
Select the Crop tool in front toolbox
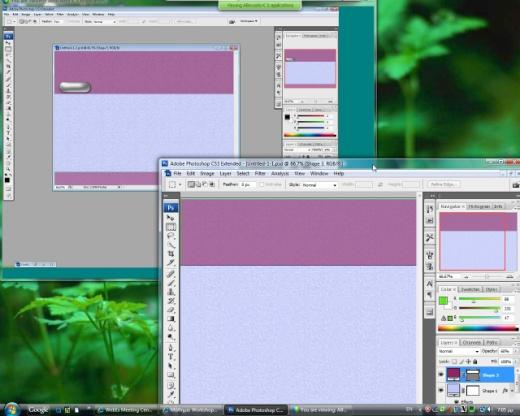click(171, 254)
